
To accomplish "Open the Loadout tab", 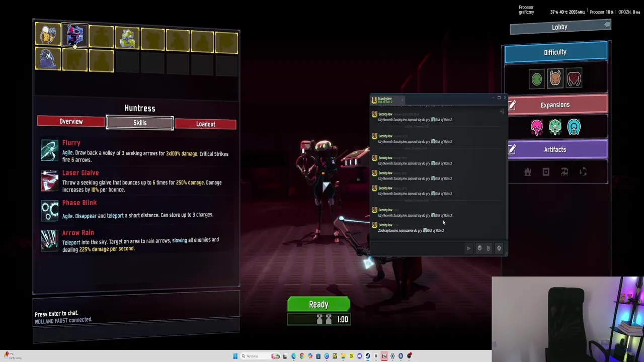I will 205,124.
